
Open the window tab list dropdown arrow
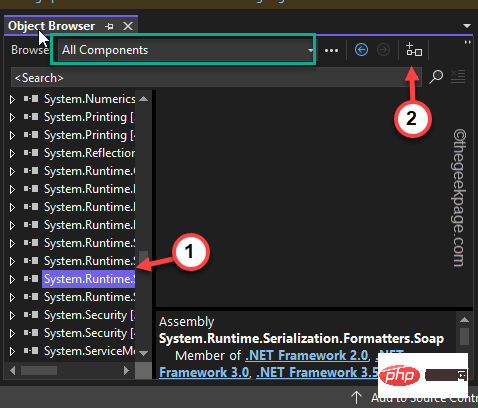pyautogui.click(x=467, y=26)
